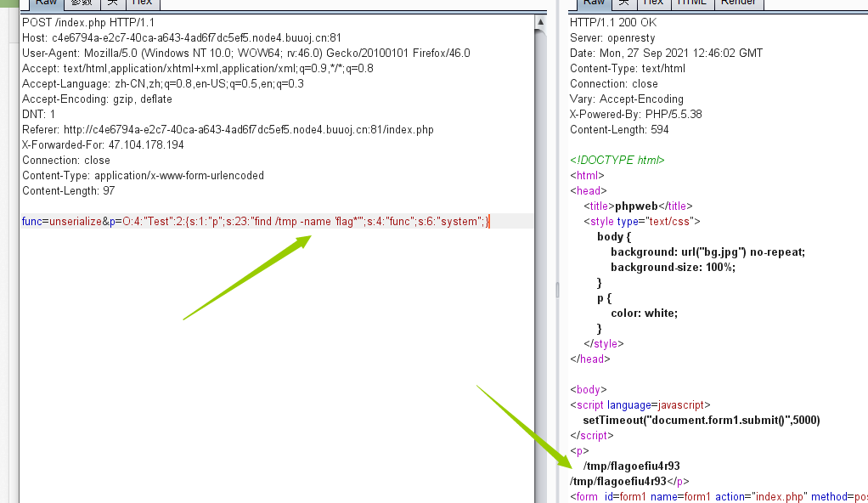868x503 pixels.
Task: Click the 'color: white;' CSS line
Action: 645,314
